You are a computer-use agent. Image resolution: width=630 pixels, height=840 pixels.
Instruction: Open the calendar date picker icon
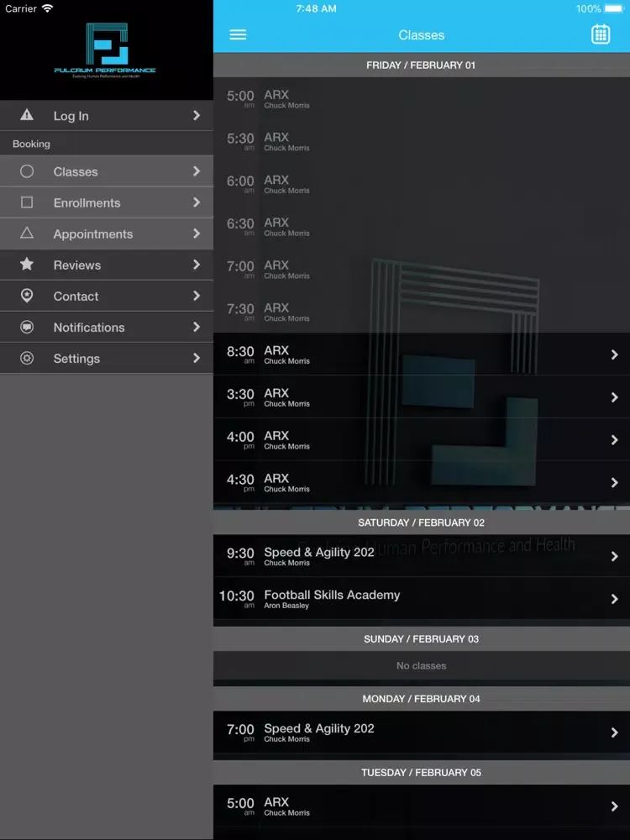601,34
